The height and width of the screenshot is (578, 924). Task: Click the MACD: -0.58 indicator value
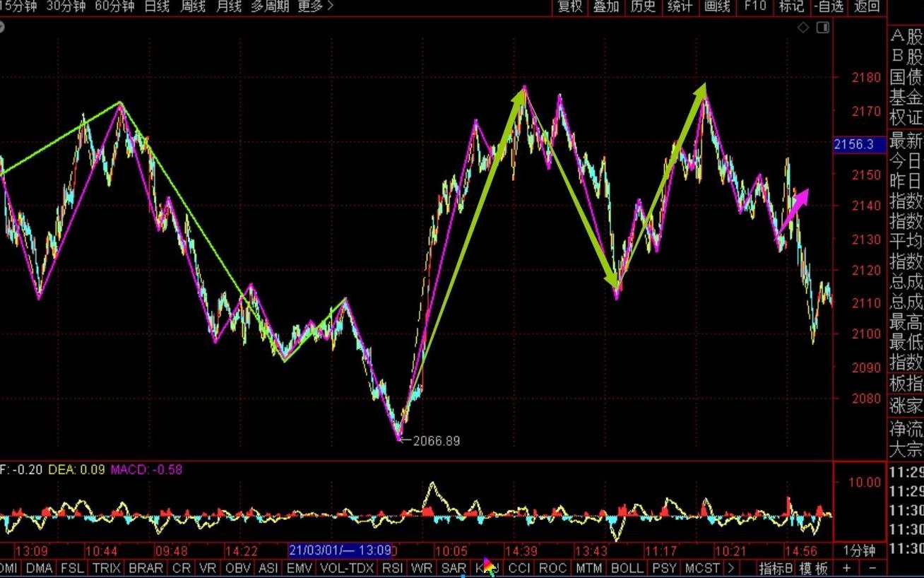coord(146,469)
